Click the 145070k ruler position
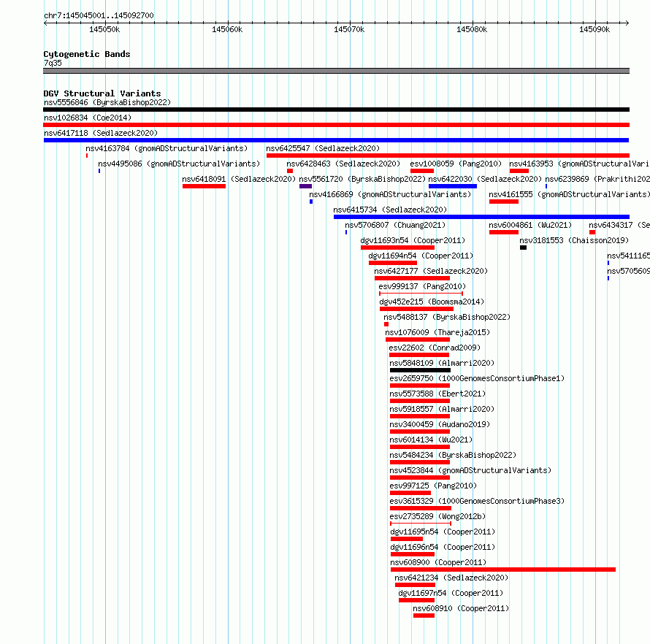The image size is (650, 644). 349,29
